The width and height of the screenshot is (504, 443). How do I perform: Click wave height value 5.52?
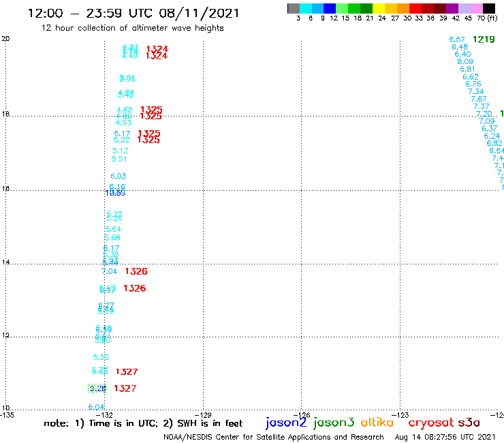coord(101,357)
